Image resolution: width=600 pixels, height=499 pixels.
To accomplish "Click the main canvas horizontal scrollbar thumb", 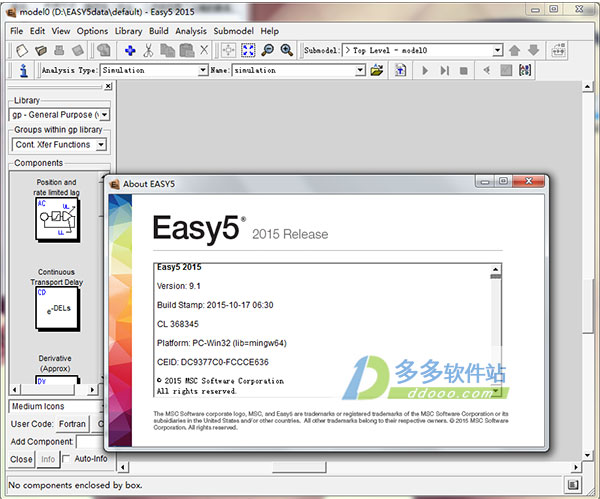I will click(x=299, y=467).
